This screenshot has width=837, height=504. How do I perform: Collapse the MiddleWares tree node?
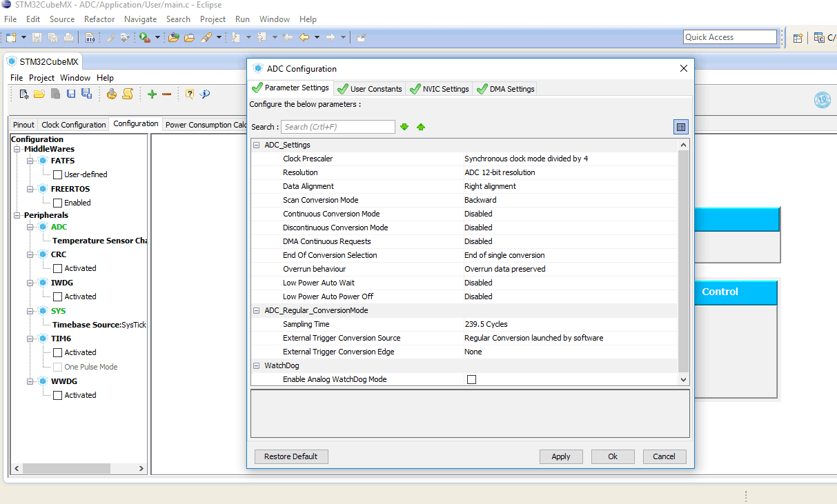(17, 149)
